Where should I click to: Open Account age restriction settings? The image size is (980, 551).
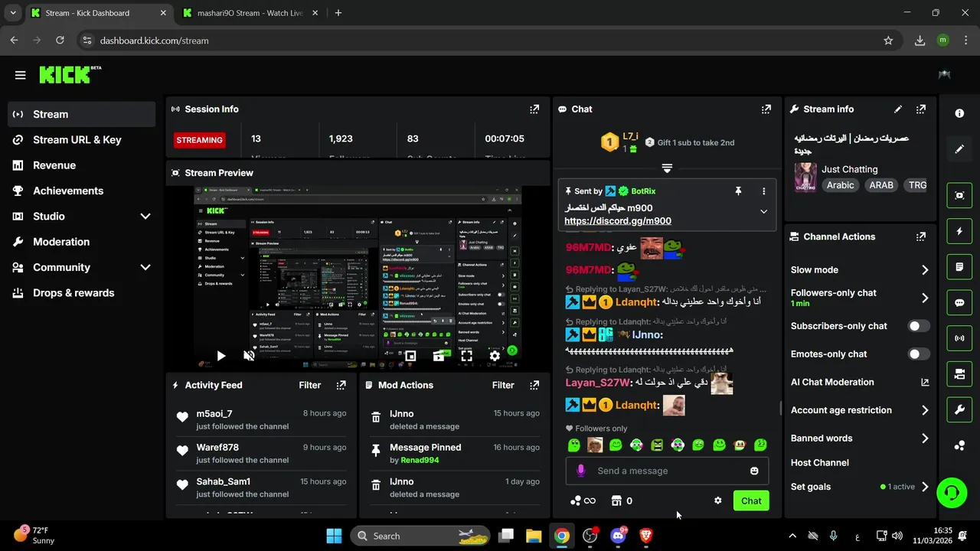pyautogui.click(x=860, y=410)
